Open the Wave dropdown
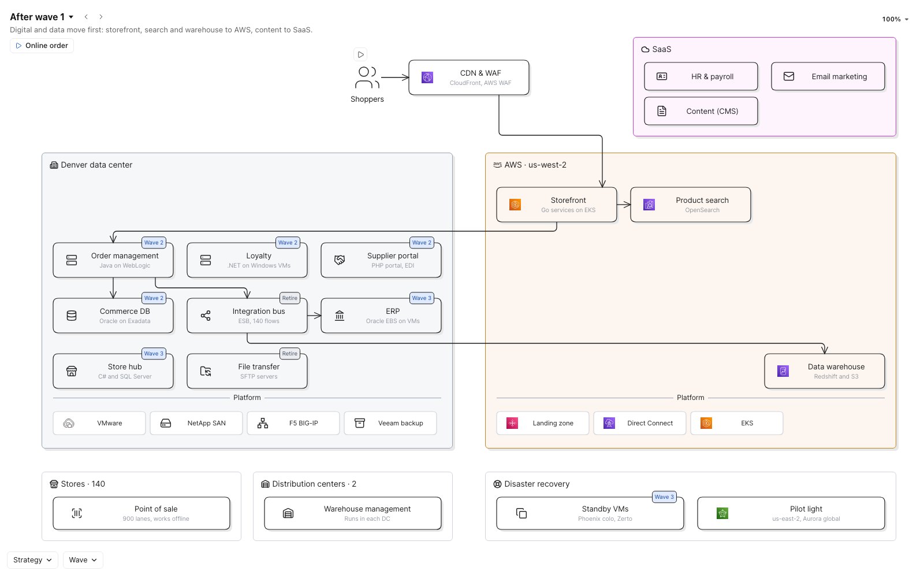This screenshot has width=924, height=578. tap(83, 560)
